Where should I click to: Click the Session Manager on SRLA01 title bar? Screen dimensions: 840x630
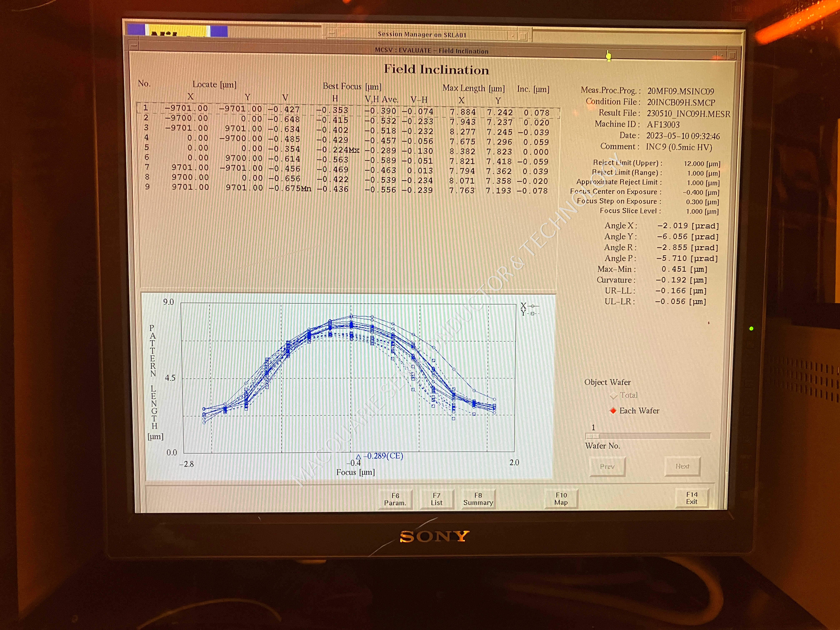(421, 35)
